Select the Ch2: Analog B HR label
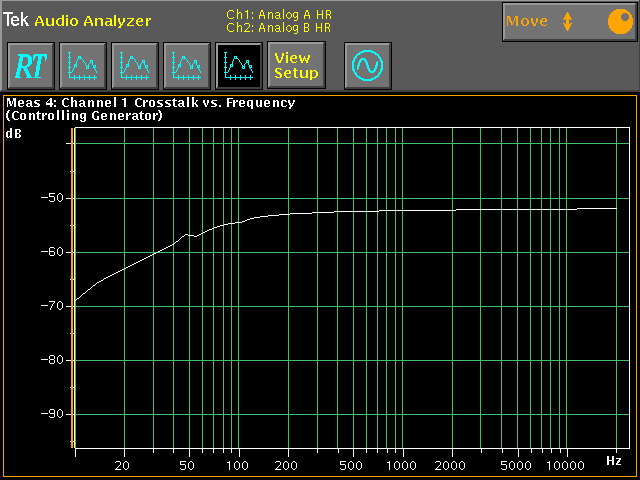Screen dimensions: 640x480 [279, 27]
